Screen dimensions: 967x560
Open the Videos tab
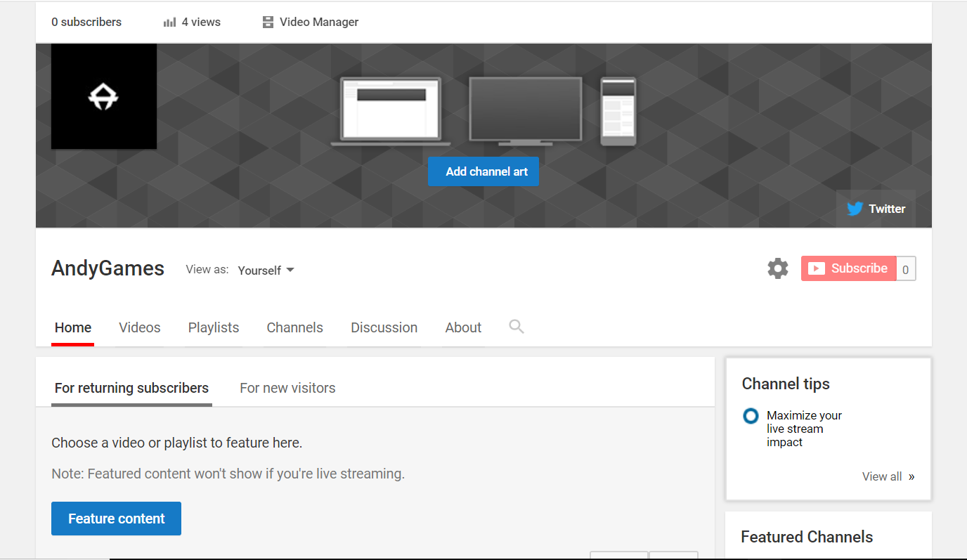tap(140, 328)
